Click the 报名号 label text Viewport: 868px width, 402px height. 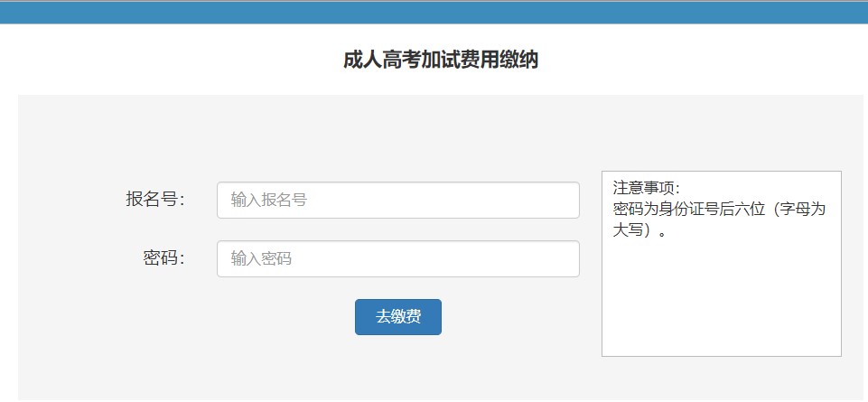click(155, 200)
